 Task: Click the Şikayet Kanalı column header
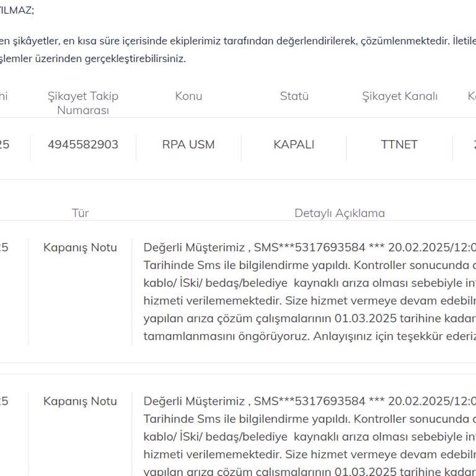click(400, 96)
